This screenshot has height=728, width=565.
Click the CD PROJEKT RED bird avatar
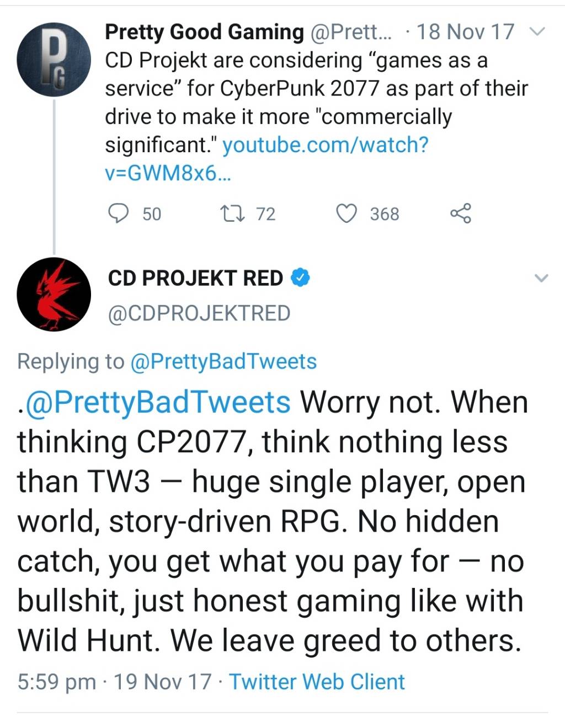click(x=54, y=294)
